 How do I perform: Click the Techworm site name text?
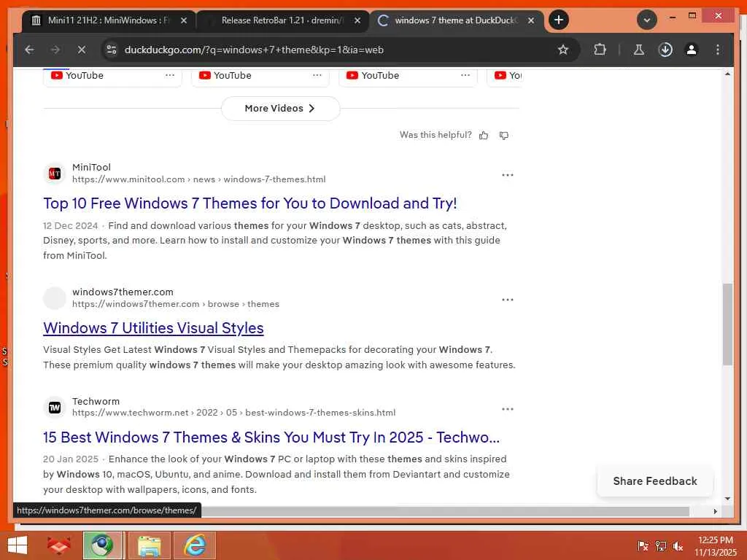96,402
